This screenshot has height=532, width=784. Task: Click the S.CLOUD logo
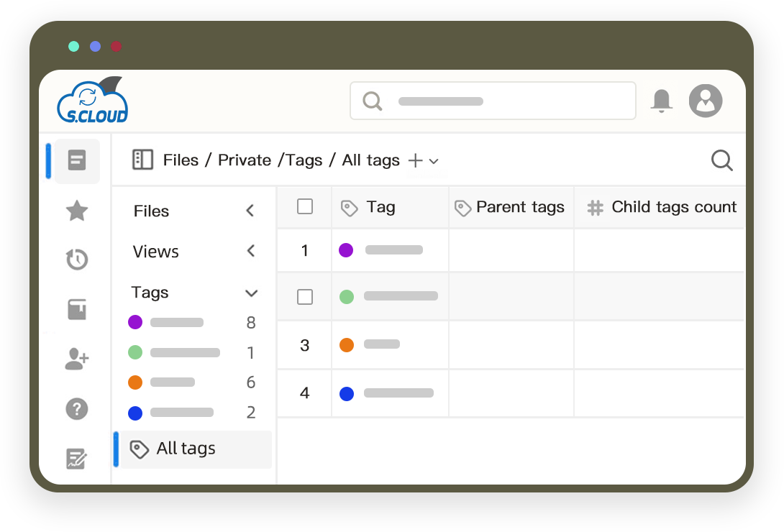[92, 101]
